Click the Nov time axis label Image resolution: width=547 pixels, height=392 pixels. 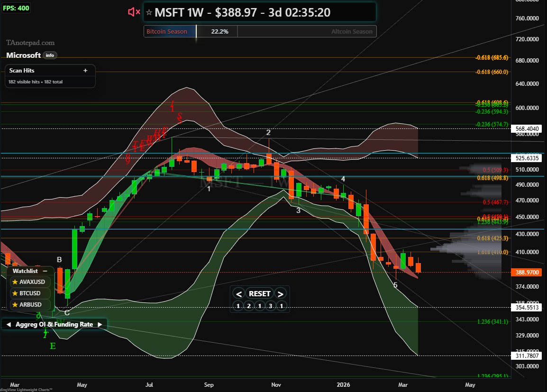point(276,385)
